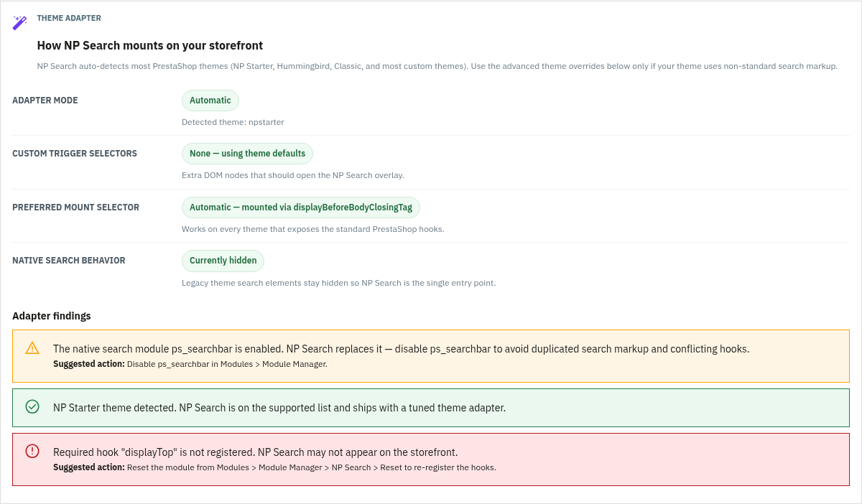Click the magic wand Theme Adapter icon
The width and height of the screenshot is (862, 504).
coord(20,24)
